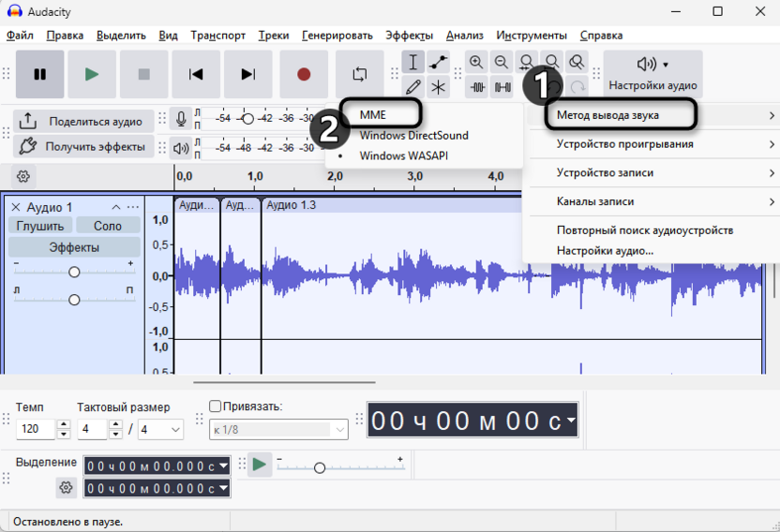780x532 pixels.
Task: Click Silence audio selection icon
Action: tap(502, 87)
